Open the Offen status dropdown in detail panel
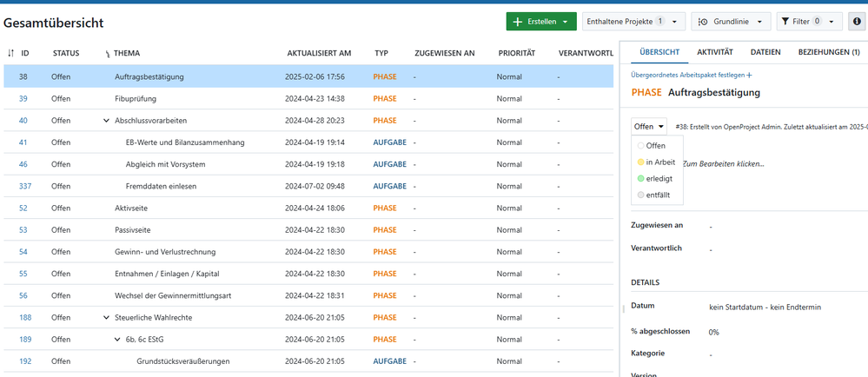The image size is (868, 377). pyautogui.click(x=649, y=126)
